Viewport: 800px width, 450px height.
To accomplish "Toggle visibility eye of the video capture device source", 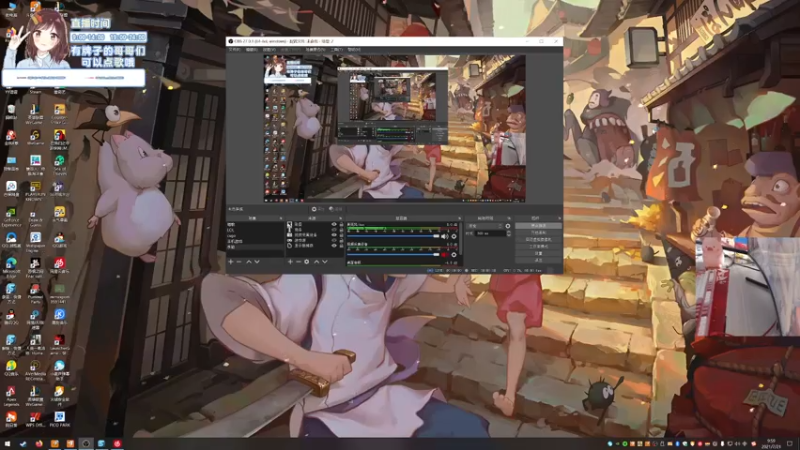I will [x=334, y=235].
